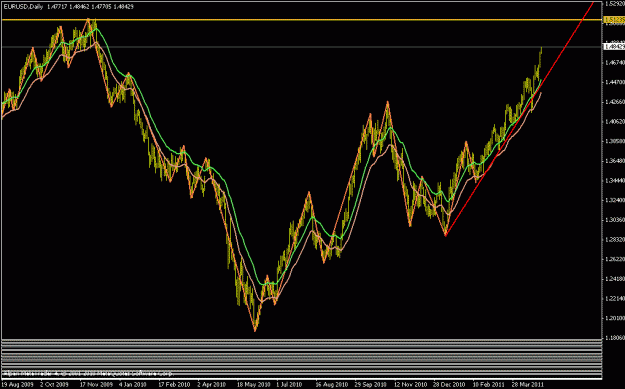
Task: Click the 1.3648 price axis label
Action: pos(615,161)
